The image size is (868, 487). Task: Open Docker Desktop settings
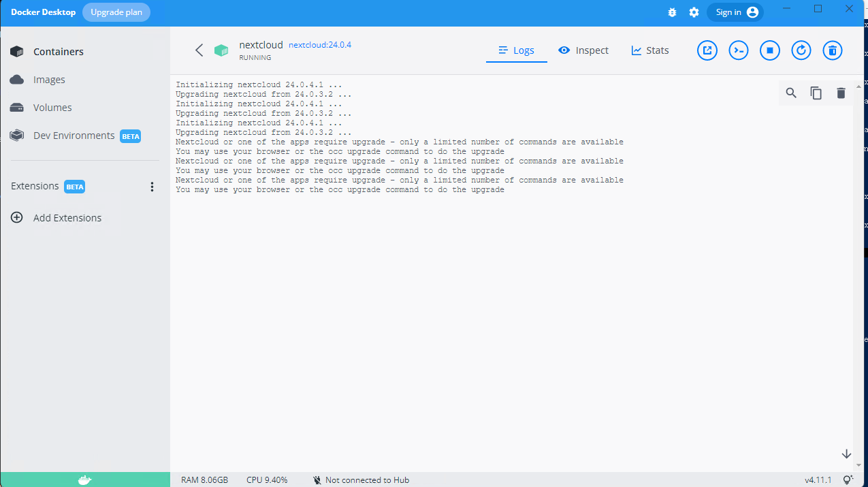tap(694, 12)
